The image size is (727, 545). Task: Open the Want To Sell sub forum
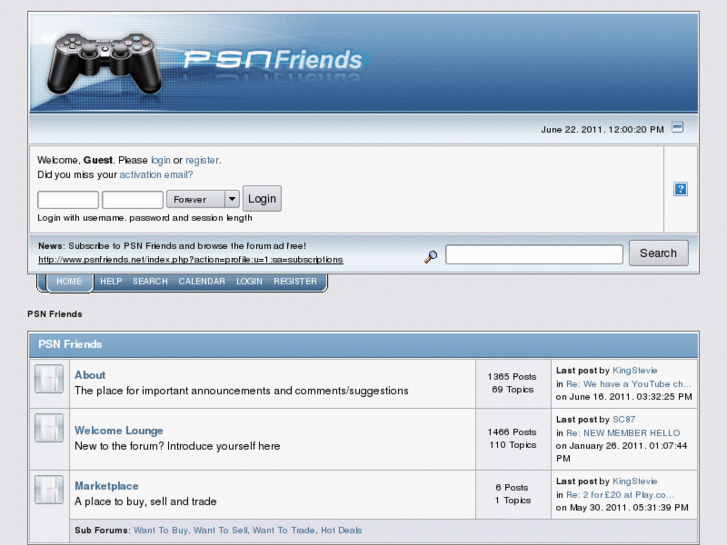point(221,530)
